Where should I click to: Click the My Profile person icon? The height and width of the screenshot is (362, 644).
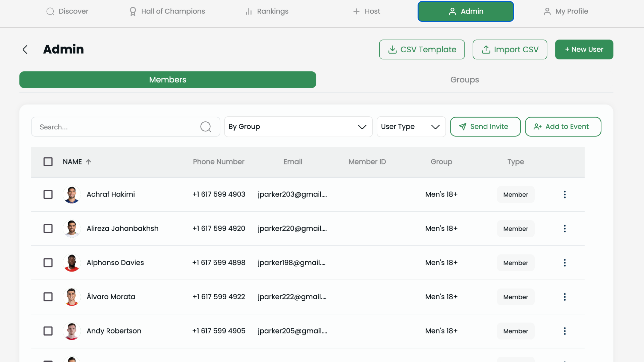547,11
